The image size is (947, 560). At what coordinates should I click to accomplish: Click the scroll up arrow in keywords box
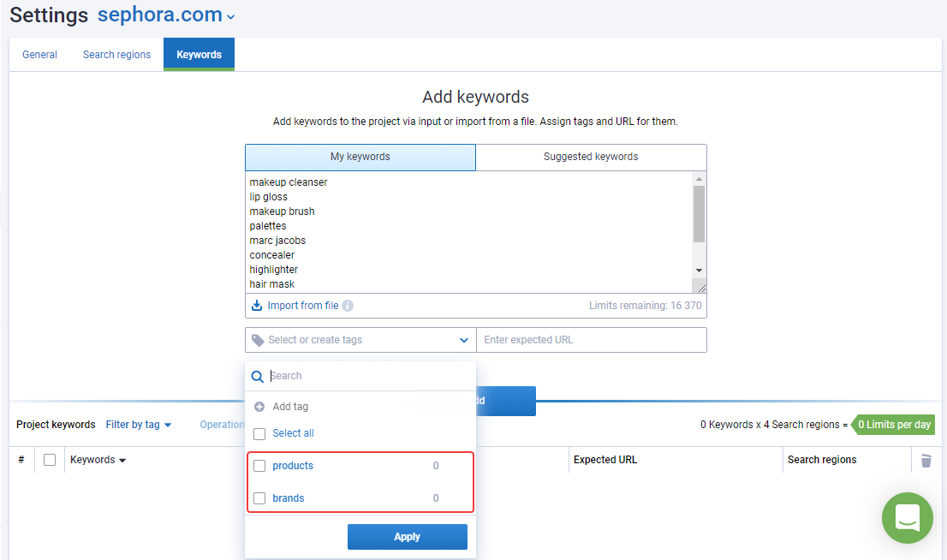coord(699,179)
